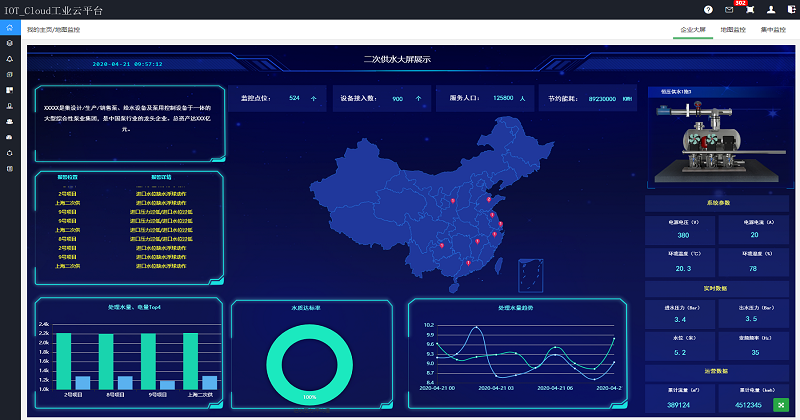Open the cube icon in the sidebar
The image size is (800, 420).
[10, 43]
